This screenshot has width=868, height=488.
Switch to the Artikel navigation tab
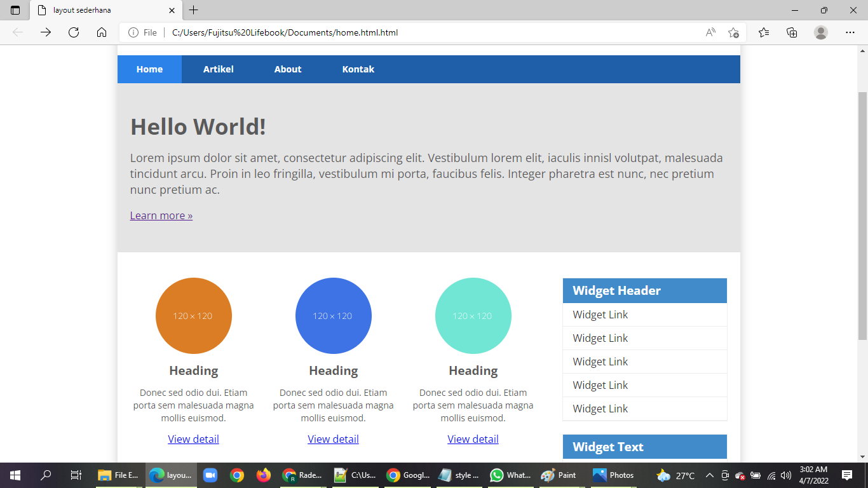click(218, 69)
